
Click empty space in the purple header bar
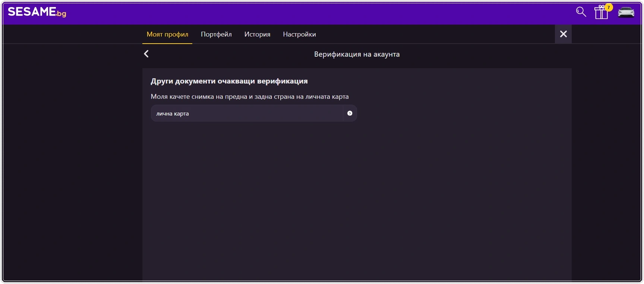(x=321, y=13)
